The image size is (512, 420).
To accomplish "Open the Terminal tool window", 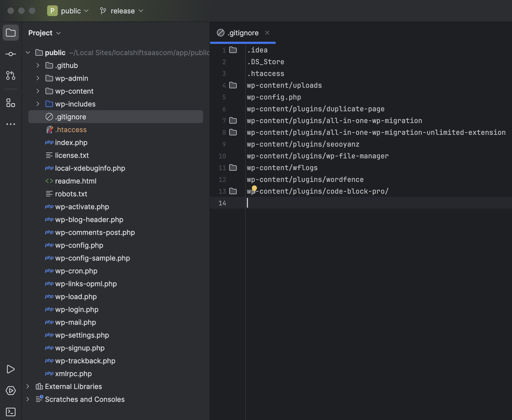I will pyautogui.click(x=11, y=412).
